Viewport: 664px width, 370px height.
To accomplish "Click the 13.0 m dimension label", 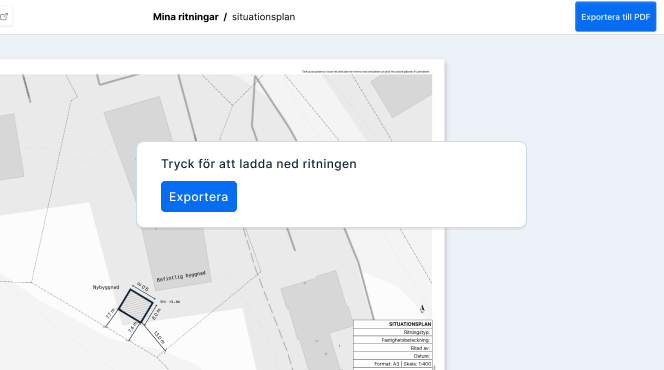I will (x=159, y=337).
